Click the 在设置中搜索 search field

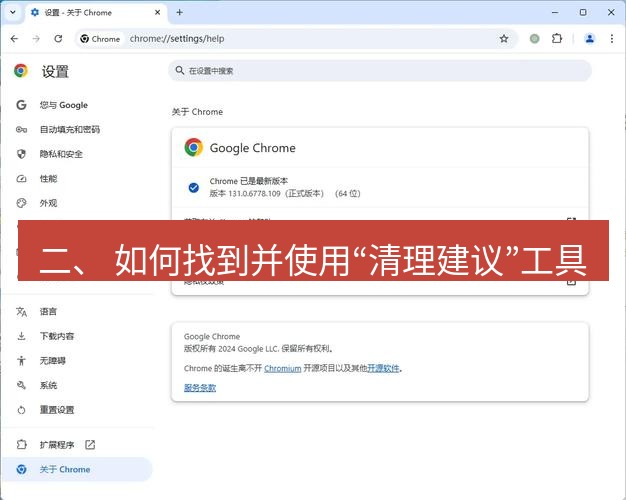click(380, 71)
